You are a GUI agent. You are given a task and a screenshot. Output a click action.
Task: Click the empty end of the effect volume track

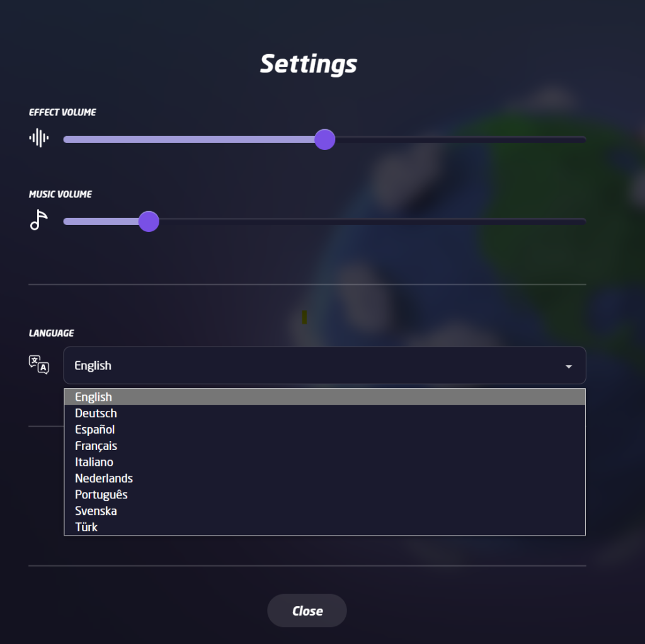pos(460,139)
